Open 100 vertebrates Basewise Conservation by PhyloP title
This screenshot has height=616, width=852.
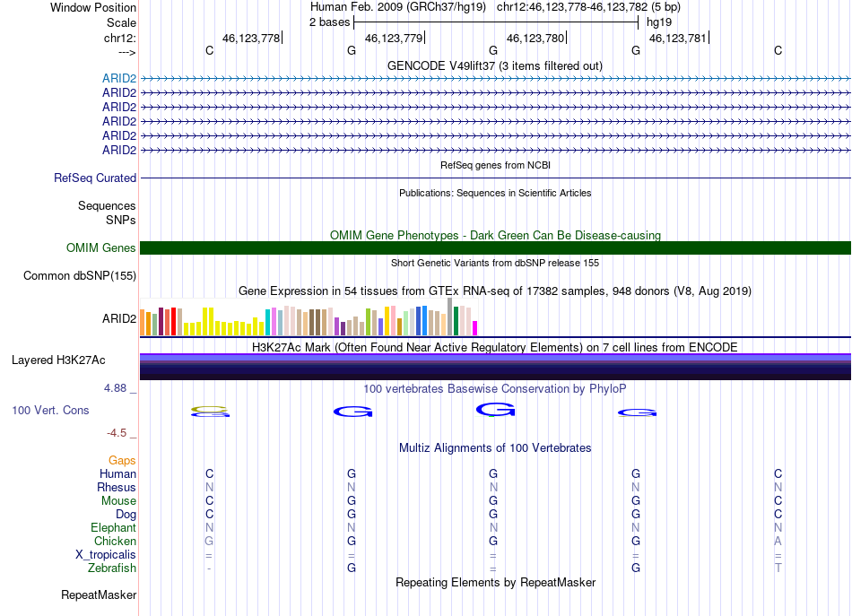[x=494, y=388]
